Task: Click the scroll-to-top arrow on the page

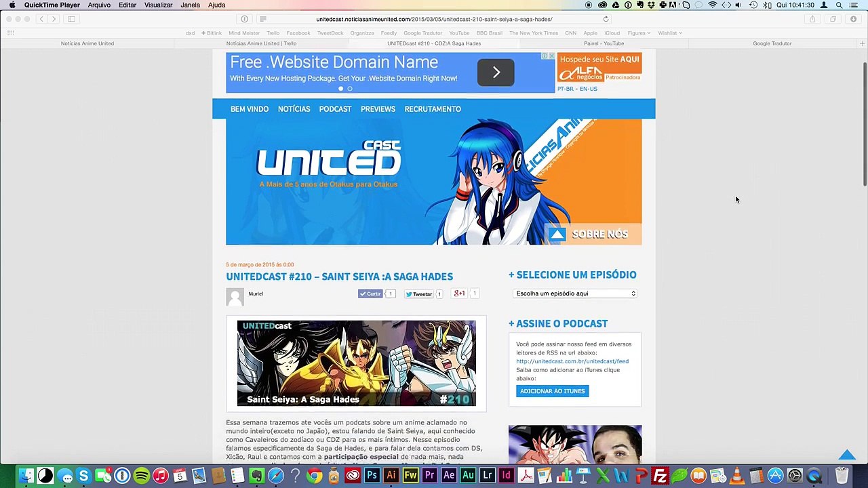Action: [847, 455]
